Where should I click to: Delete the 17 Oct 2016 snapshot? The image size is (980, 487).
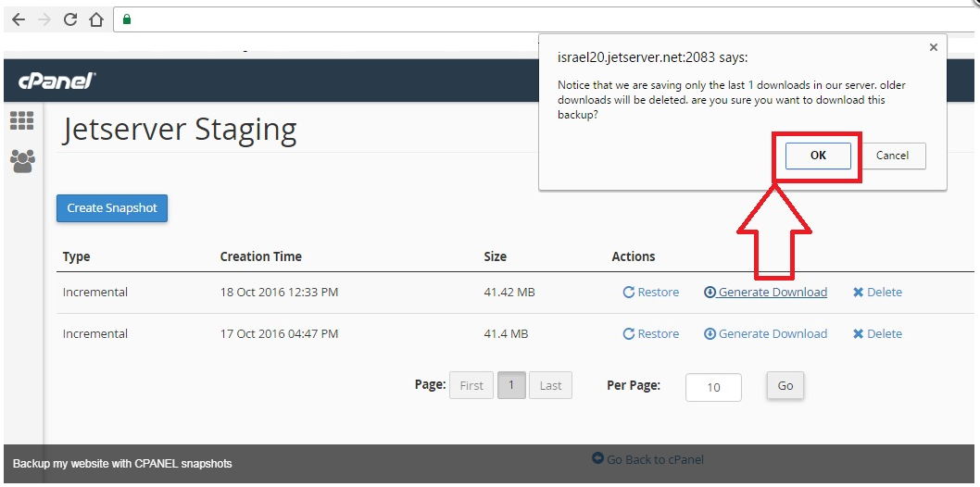pos(877,334)
